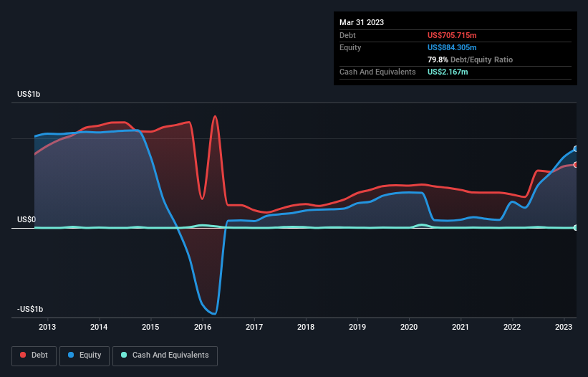Click the US$705.715m debt value
Image resolution: width=588 pixels, height=377 pixels.
pos(452,35)
